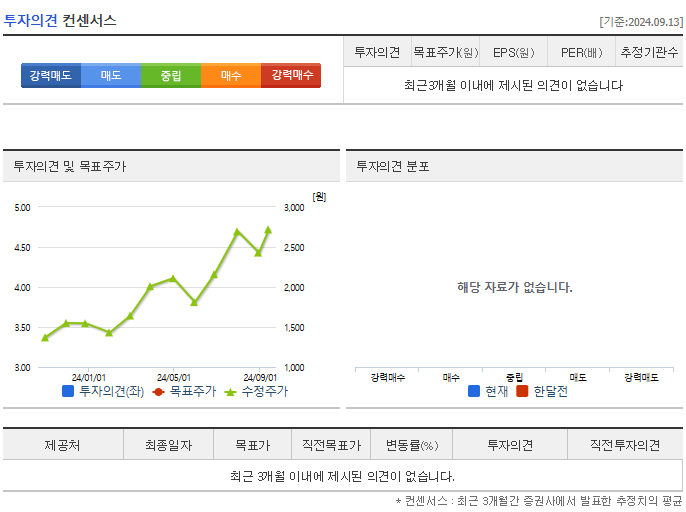Select the 매수 orange rating segment
This screenshot has width=686, height=512.
pyautogui.click(x=231, y=75)
